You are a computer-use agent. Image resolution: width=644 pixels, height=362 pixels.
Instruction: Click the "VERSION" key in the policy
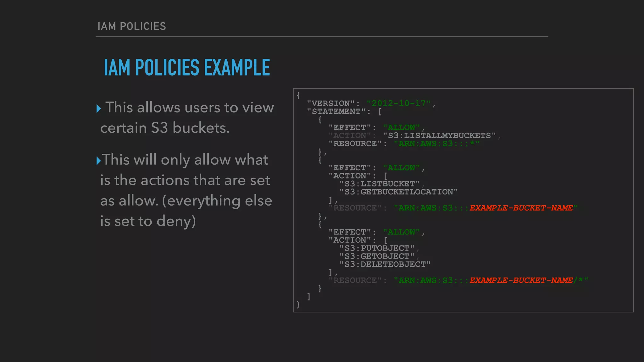tap(331, 103)
